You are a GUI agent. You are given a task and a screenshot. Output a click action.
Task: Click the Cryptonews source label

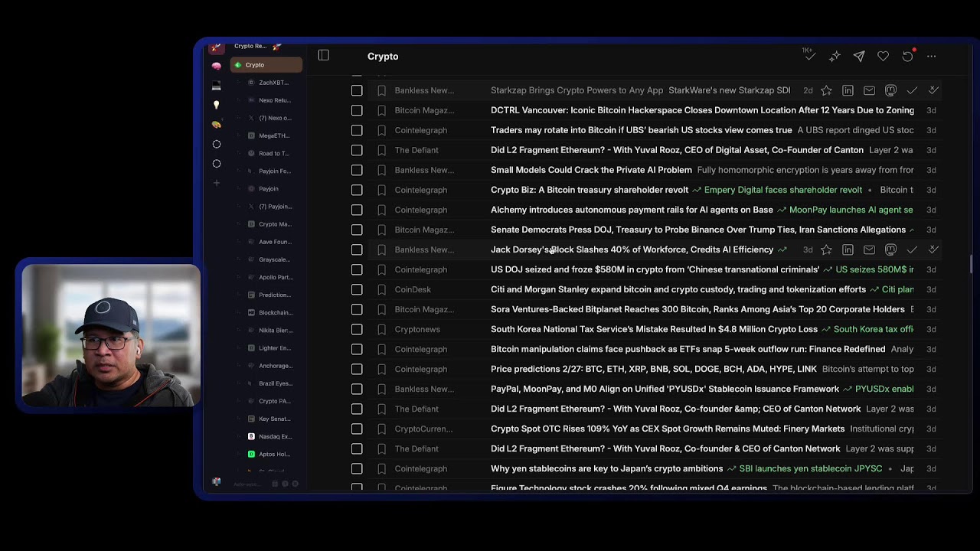pyautogui.click(x=417, y=329)
